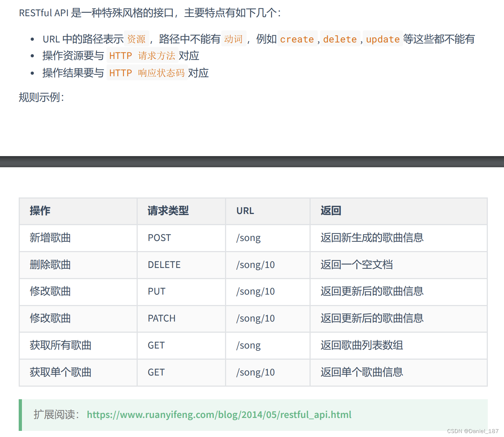Click the POST request type cell

[181, 238]
